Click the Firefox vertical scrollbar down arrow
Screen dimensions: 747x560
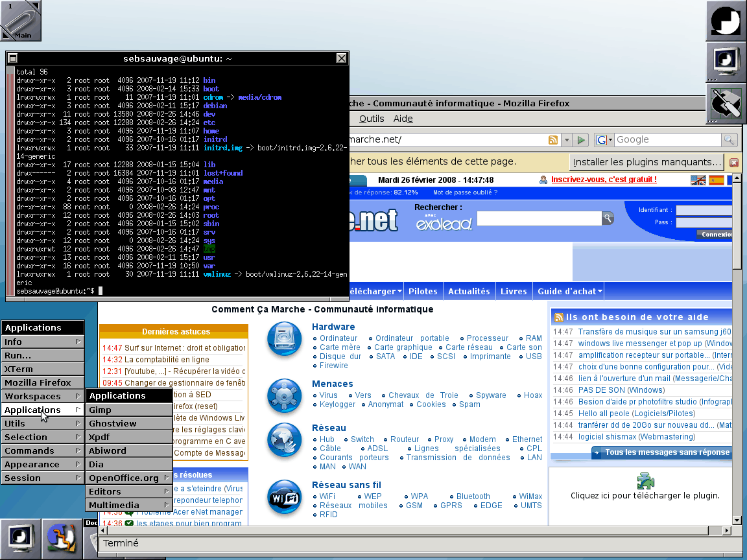(x=737, y=520)
